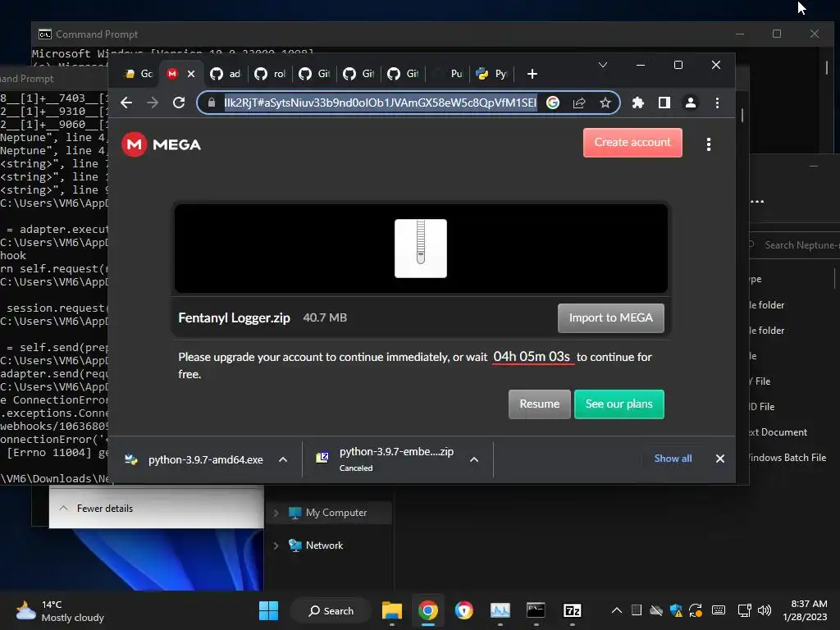Click the share page icon

point(579,103)
